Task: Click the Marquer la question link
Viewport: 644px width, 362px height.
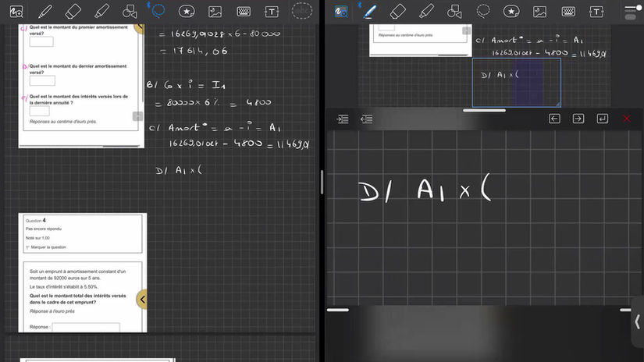Action: (x=48, y=247)
